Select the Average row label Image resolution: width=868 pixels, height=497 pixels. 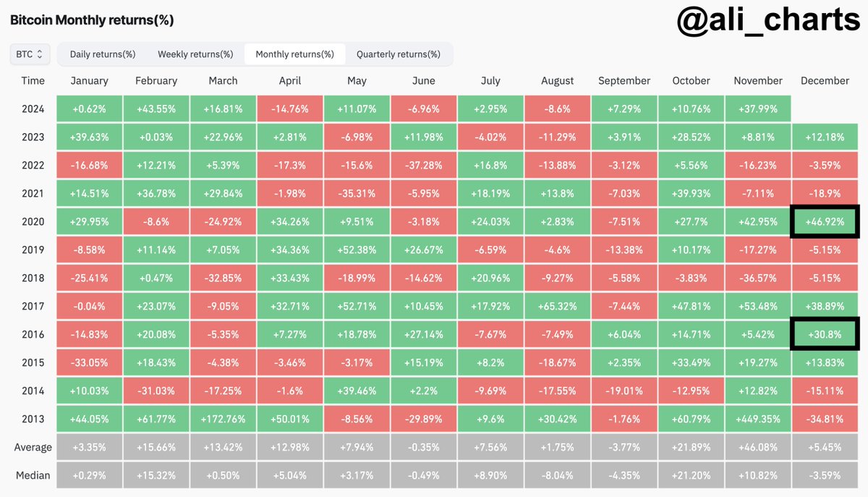[33, 447]
